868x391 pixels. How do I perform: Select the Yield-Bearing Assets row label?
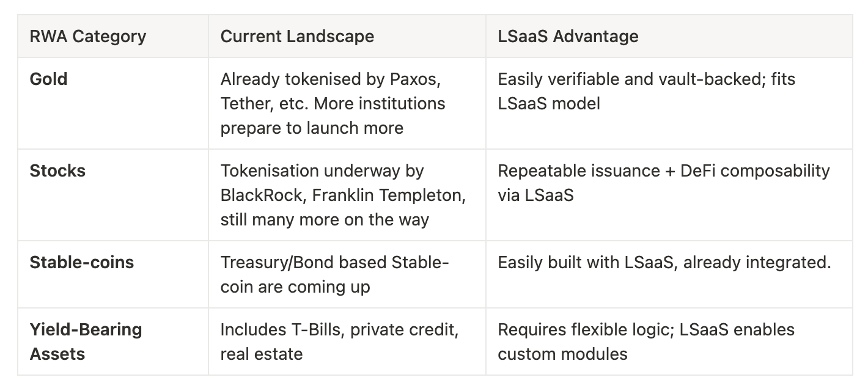[86, 342]
